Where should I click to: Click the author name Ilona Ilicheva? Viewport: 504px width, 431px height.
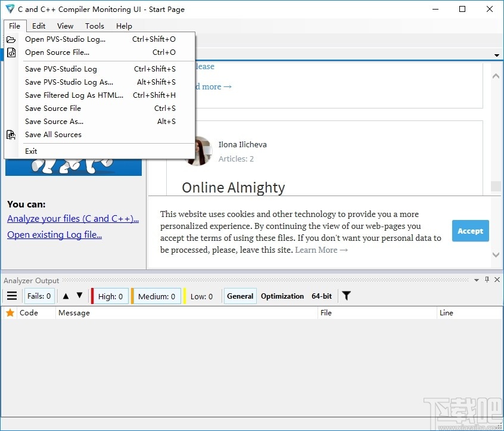[242, 145]
